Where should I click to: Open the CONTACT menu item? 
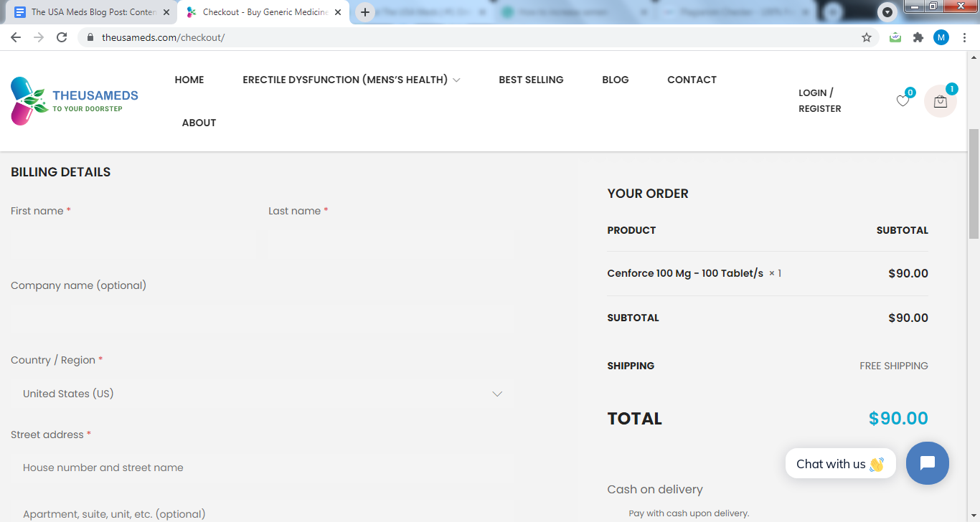click(692, 80)
